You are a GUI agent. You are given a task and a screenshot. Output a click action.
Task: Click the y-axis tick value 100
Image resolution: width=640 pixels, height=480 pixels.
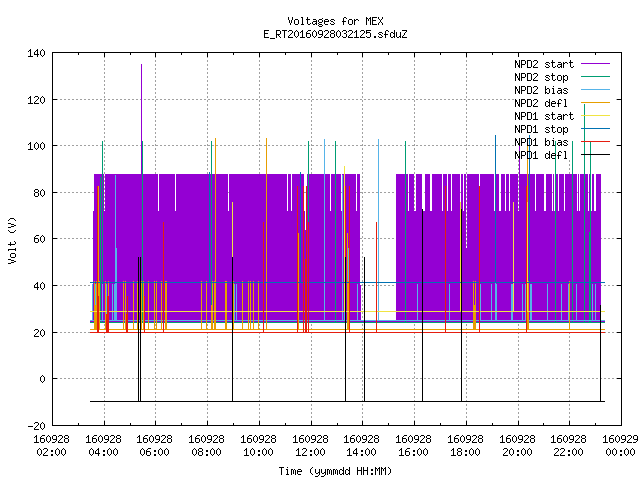tap(36, 146)
